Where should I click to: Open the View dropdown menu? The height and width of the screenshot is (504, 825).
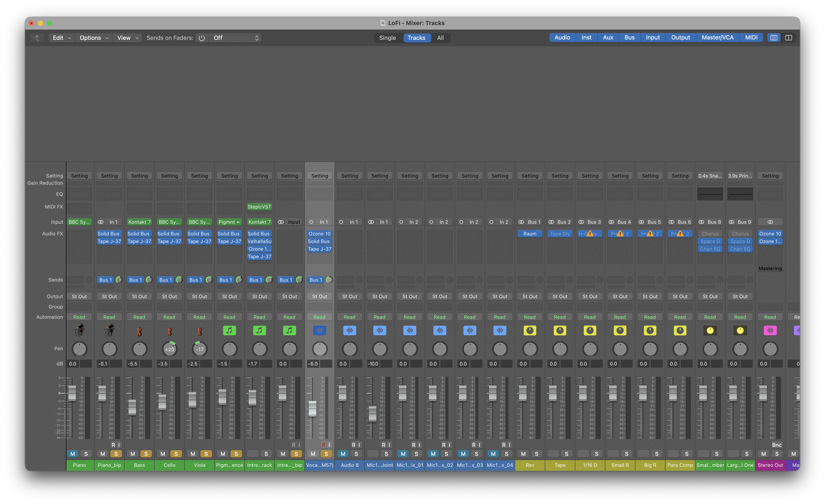tap(128, 38)
